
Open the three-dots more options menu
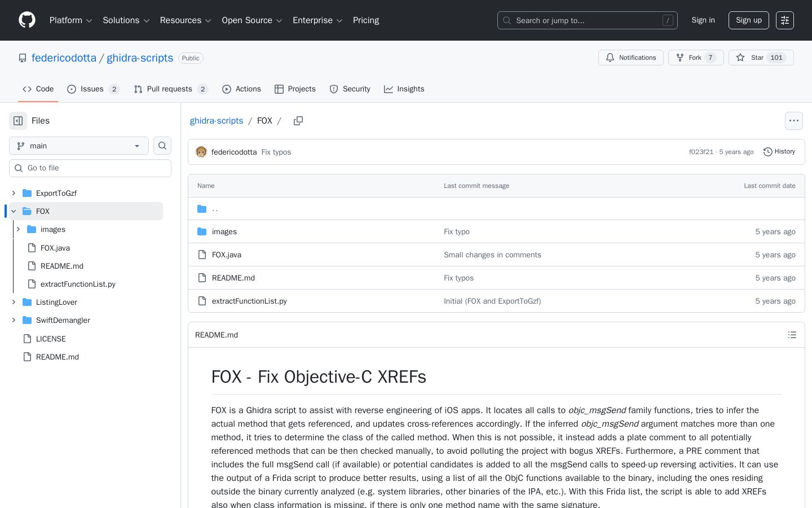(x=794, y=121)
